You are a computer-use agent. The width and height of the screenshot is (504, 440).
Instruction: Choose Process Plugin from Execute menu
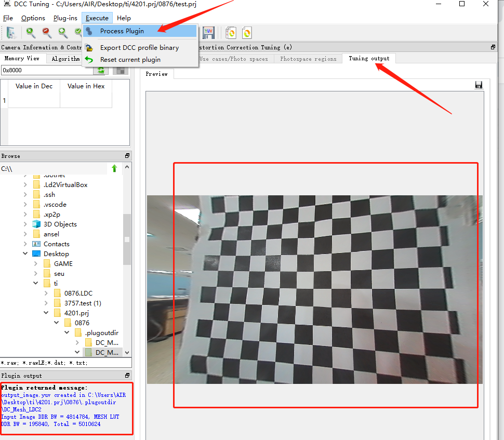click(139, 31)
